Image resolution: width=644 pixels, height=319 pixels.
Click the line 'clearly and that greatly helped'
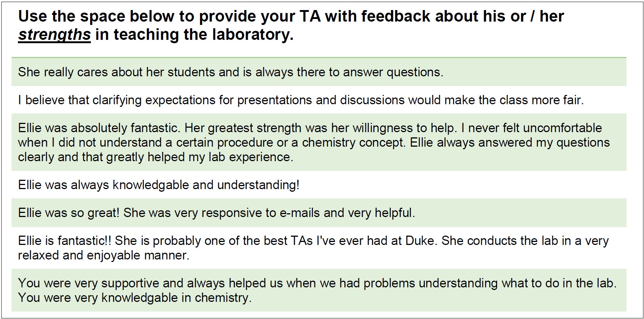coord(155,157)
